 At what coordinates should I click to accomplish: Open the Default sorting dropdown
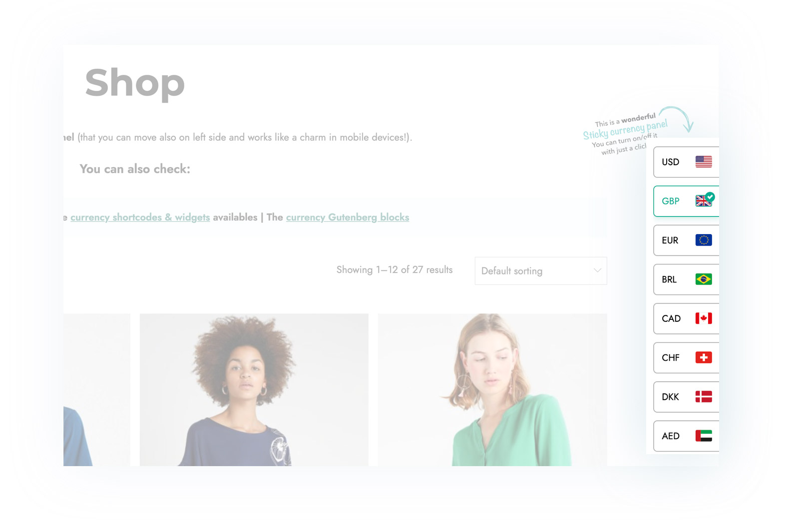pos(541,271)
